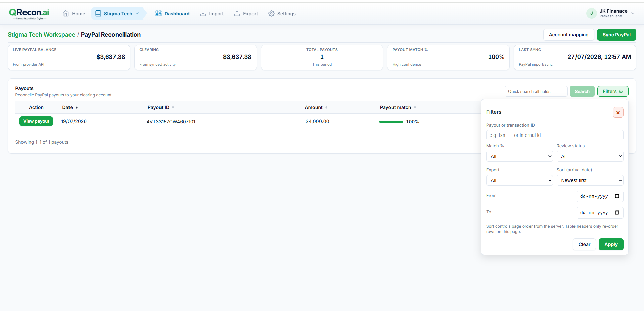Focus the Quick search all fields box

point(536,91)
